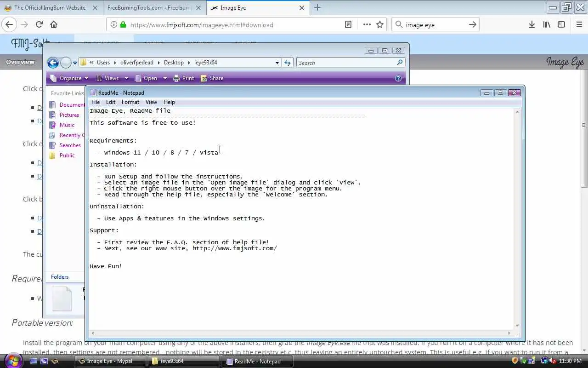
Task: Click the Explorer refresh button
Action: click(288, 63)
